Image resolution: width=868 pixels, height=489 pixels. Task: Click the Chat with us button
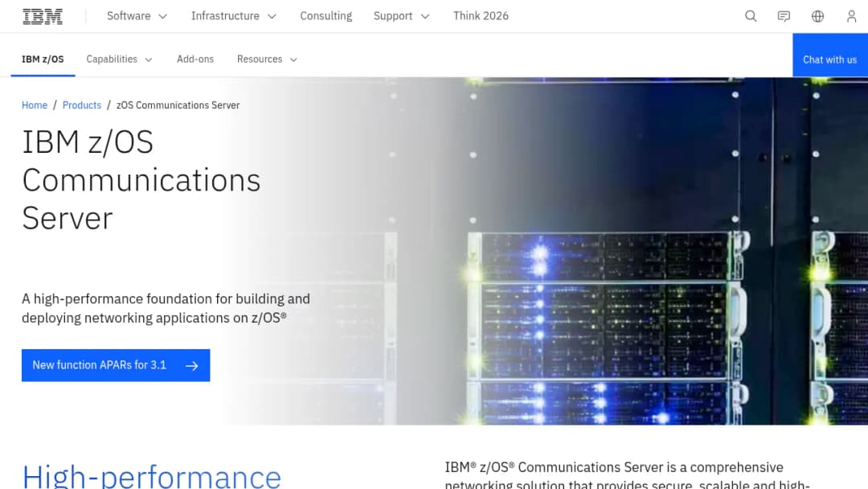[829, 55]
